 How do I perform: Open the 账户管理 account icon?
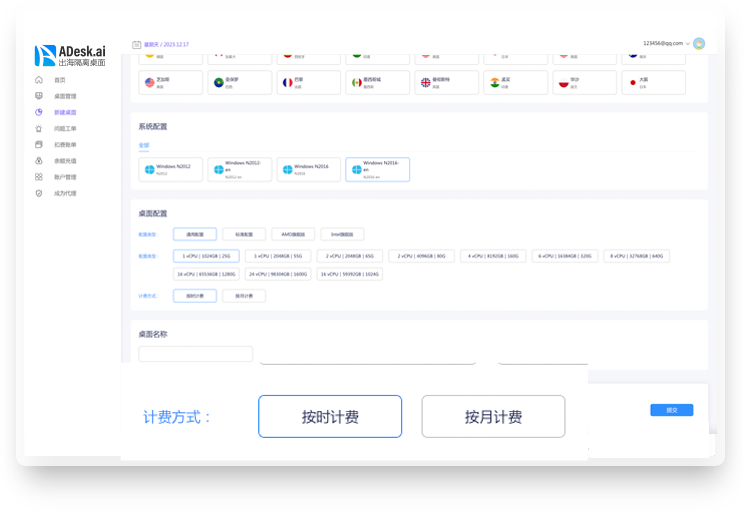[x=39, y=177]
